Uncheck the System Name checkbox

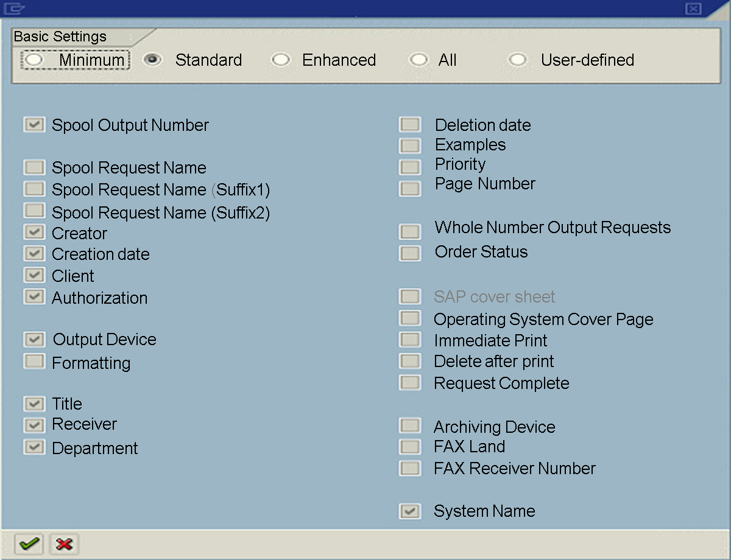[410, 511]
